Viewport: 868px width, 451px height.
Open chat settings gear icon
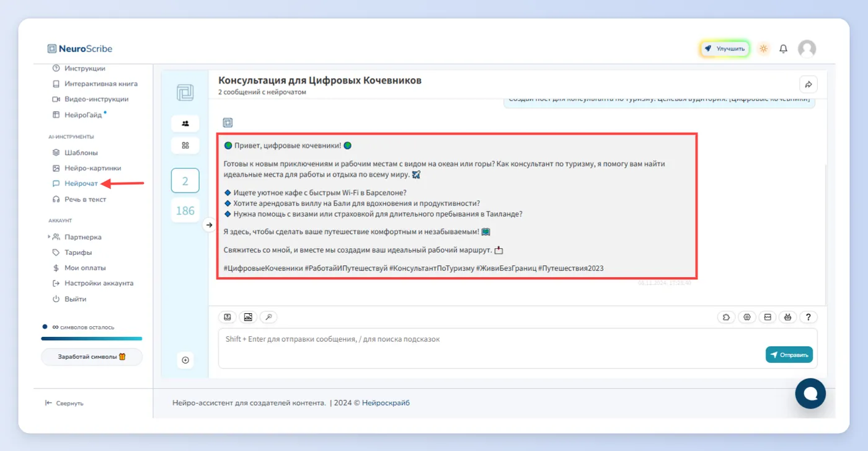tap(747, 317)
